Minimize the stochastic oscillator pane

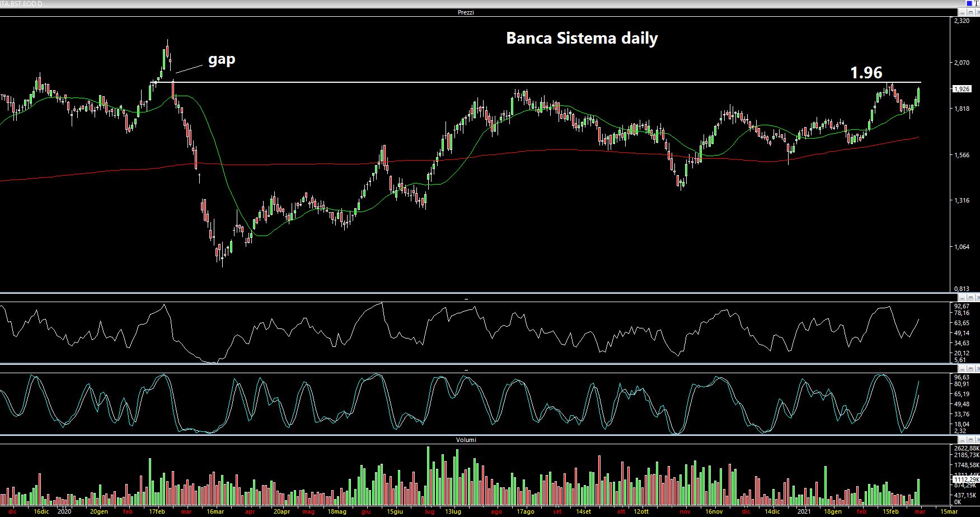[x=962, y=369]
